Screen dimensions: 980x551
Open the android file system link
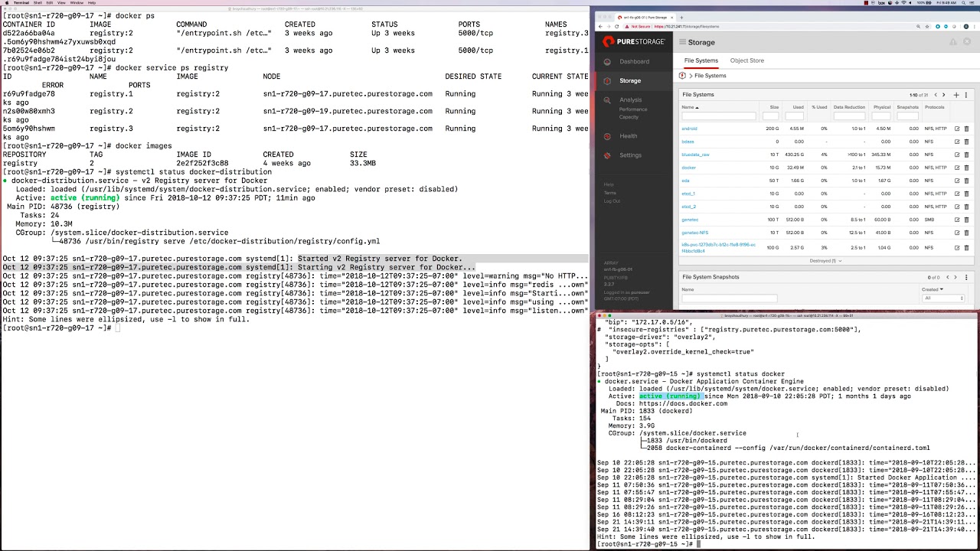pos(689,129)
